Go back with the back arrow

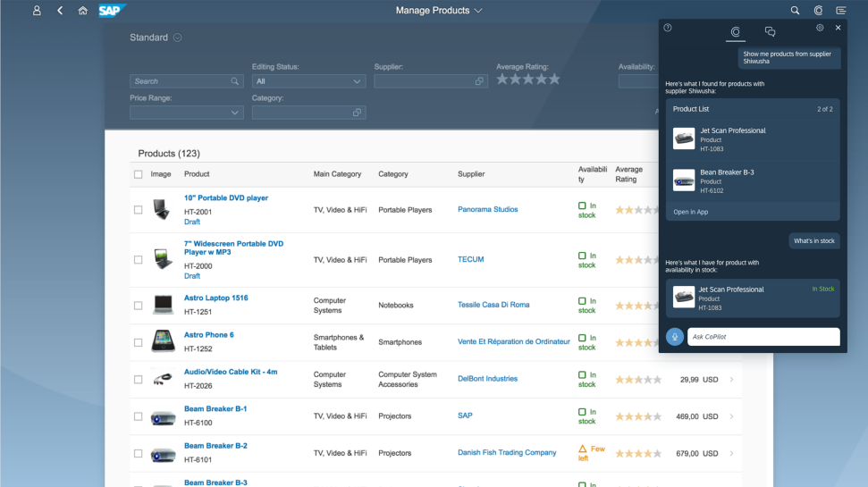[60, 11]
